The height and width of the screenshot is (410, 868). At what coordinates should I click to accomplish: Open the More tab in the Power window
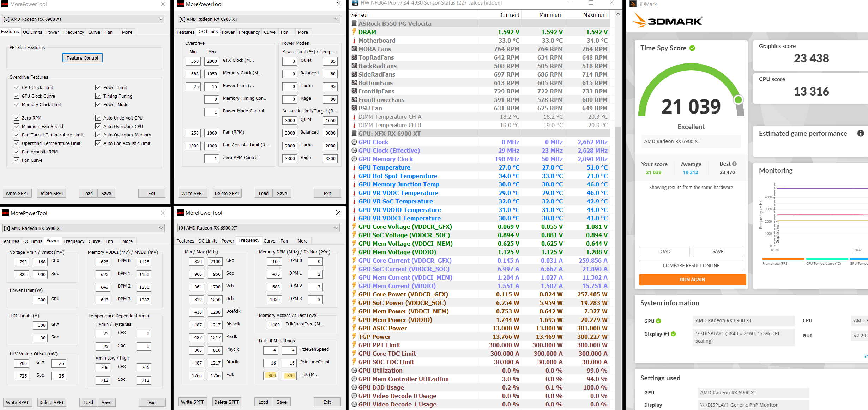coord(127,241)
